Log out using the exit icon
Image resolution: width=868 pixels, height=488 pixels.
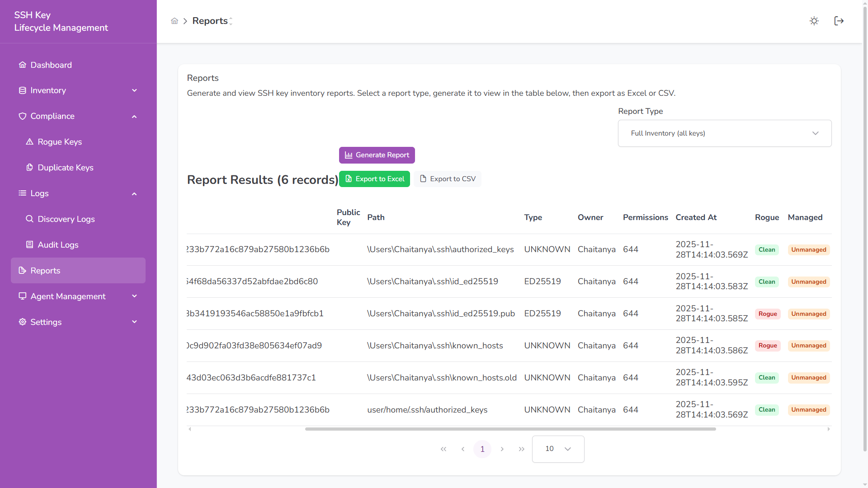pos(839,21)
